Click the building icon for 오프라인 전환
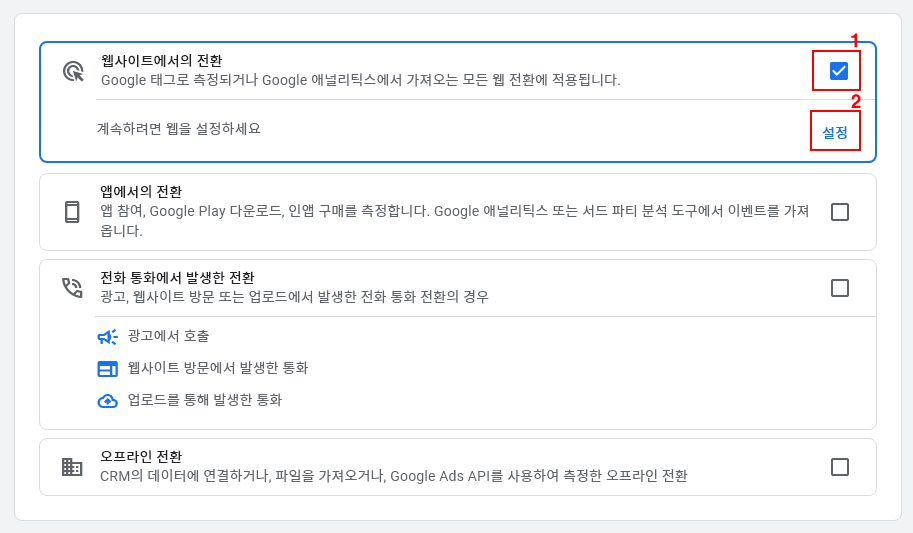Screen dimensions: 913x533 (72, 467)
